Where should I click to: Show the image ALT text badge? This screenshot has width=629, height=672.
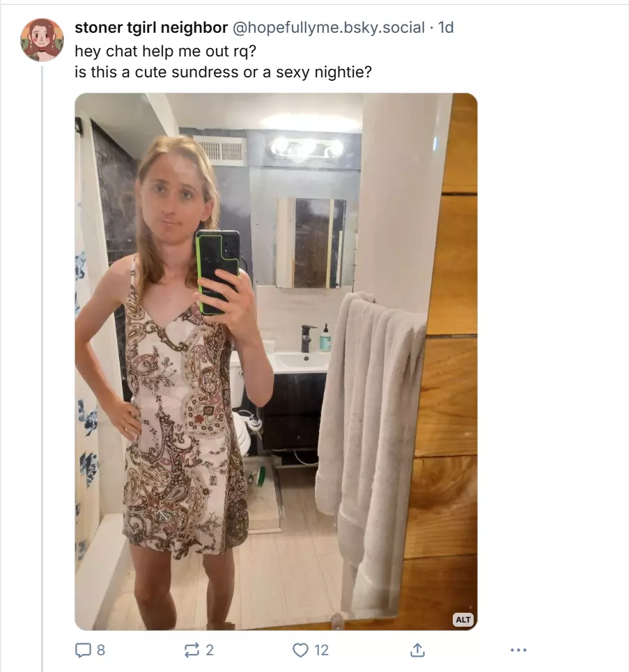click(x=463, y=619)
